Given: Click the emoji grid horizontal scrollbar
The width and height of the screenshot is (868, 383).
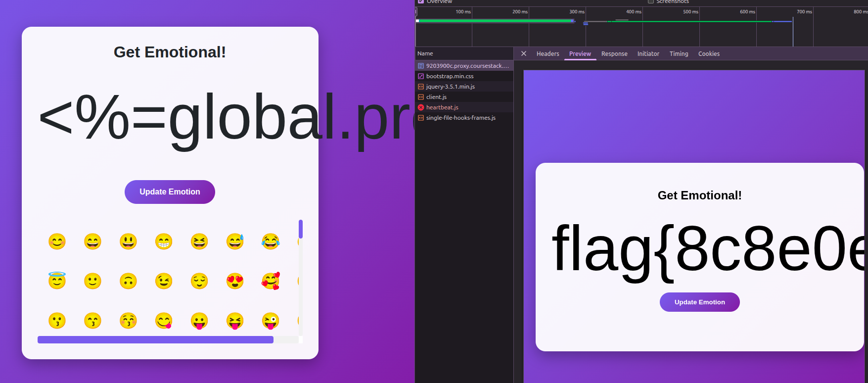Looking at the screenshot, I should click(x=155, y=339).
